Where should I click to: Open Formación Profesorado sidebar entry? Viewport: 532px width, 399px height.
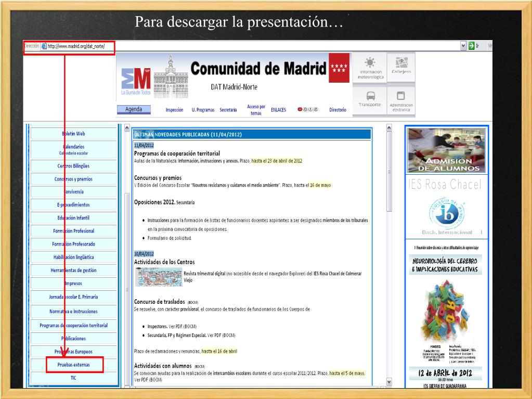[74, 244]
